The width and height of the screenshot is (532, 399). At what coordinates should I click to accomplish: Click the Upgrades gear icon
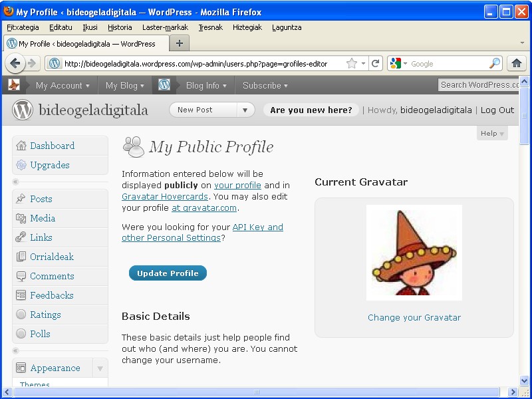click(21, 165)
